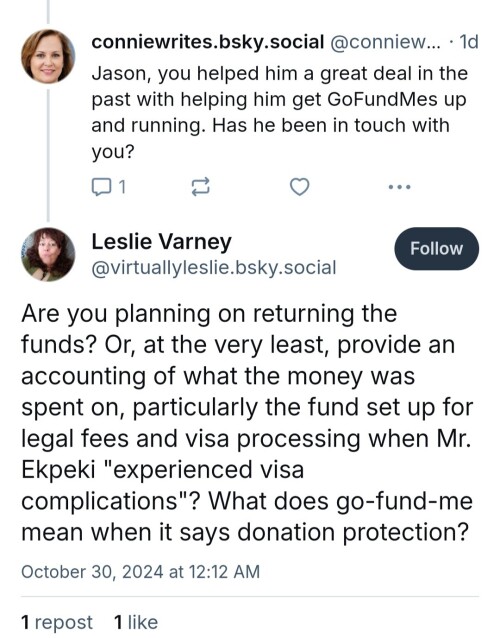
Task: Open conniewrites post text about GoFundMes
Action: (279, 112)
